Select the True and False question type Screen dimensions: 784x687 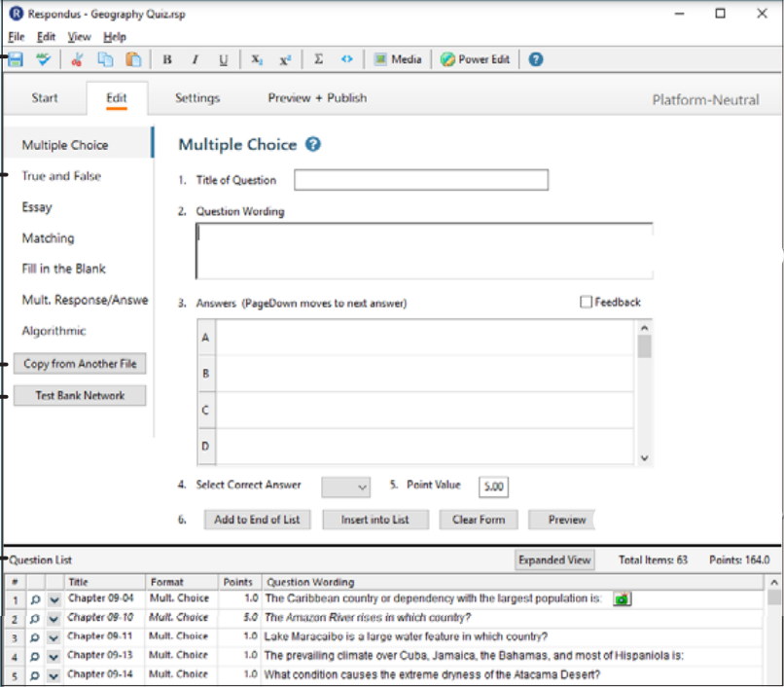point(61,176)
